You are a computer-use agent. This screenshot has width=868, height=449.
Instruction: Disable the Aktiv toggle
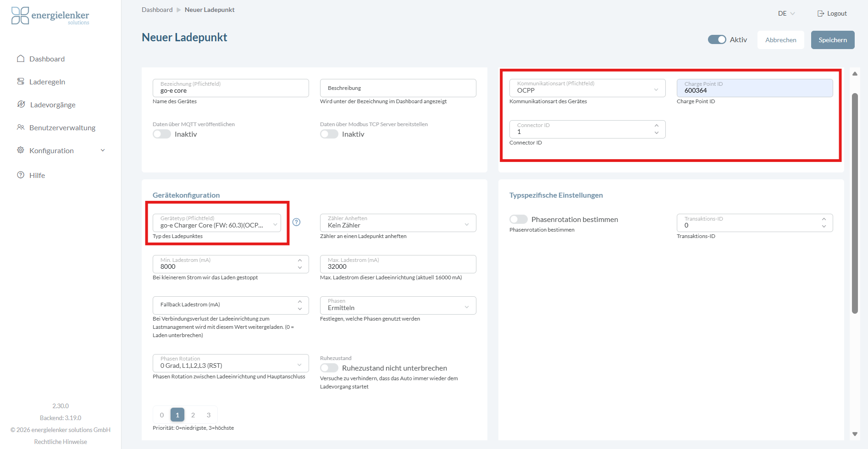717,40
